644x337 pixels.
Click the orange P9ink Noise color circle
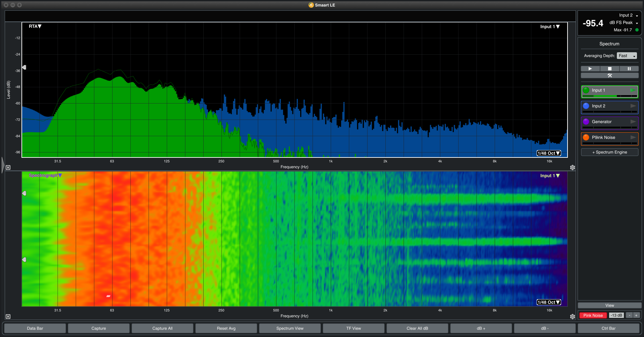586,137
